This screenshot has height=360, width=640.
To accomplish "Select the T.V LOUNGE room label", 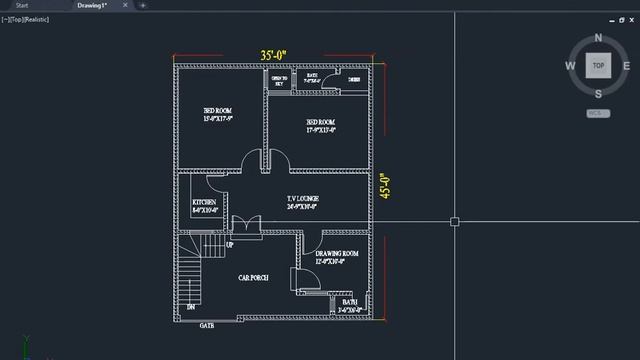I will 302,198.
